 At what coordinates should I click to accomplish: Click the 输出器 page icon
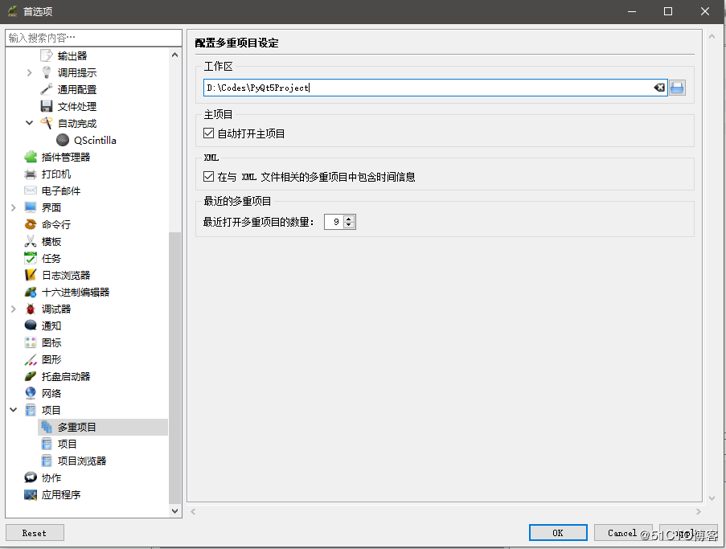pos(46,56)
